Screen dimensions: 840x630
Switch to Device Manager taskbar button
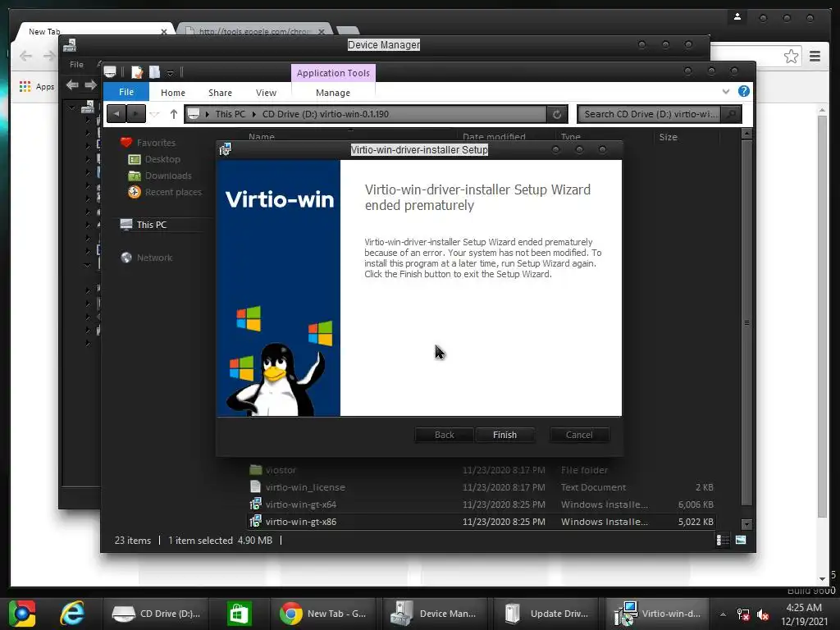click(434, 614)
